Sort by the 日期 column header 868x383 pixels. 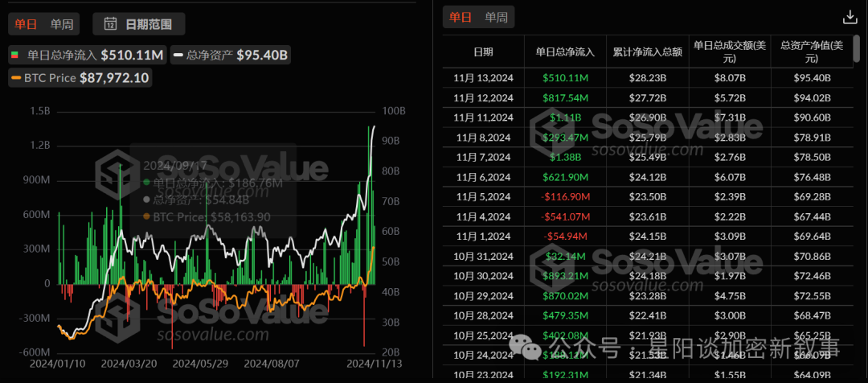point(484,52)
